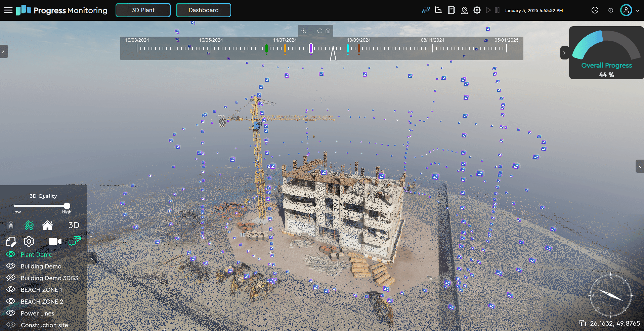Viewport: 644px width, 331px height.
Task: Open the clock history icon
Action: pos(595,10)
